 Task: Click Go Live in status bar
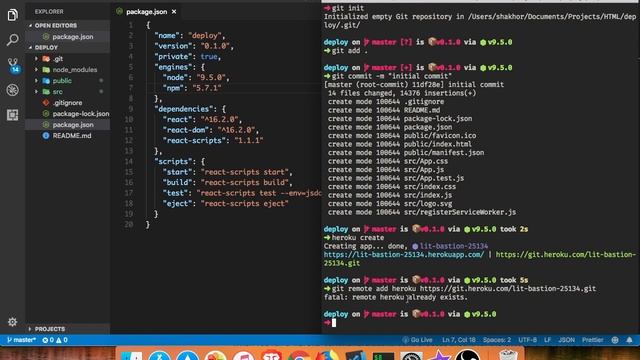tap(417, 340)
